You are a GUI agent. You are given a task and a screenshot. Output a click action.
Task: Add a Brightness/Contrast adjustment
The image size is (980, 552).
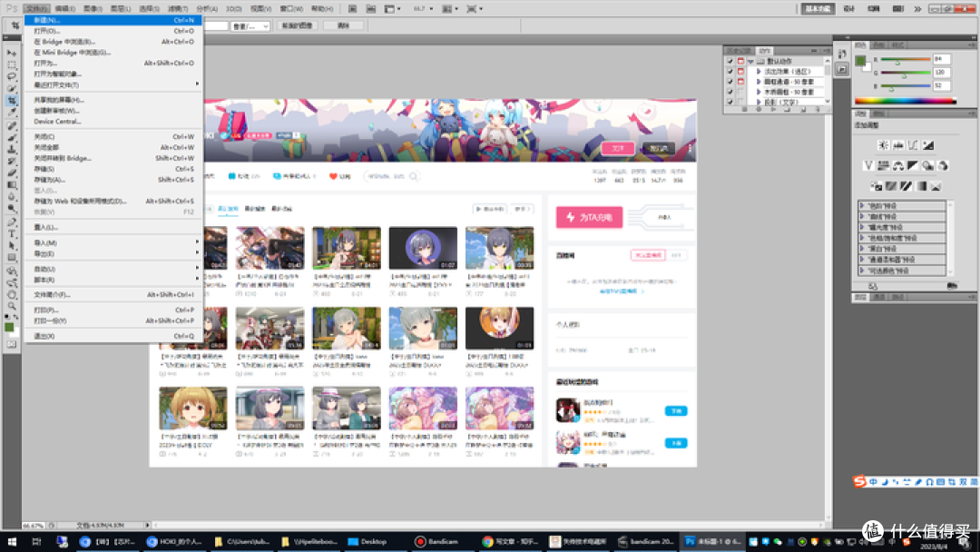point(883,145)
